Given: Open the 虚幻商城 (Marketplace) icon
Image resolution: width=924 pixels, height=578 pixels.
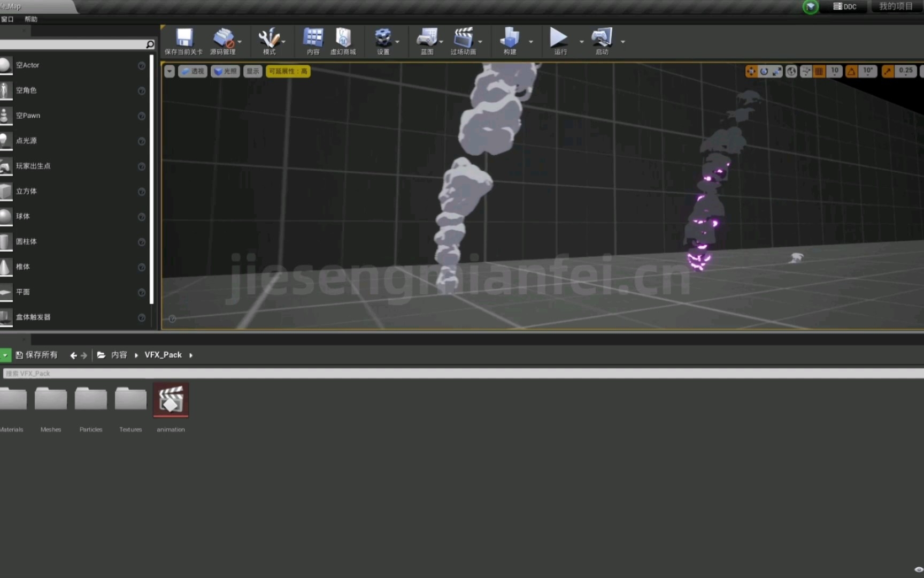Looking at the screenshot, I should coord(343,41).
